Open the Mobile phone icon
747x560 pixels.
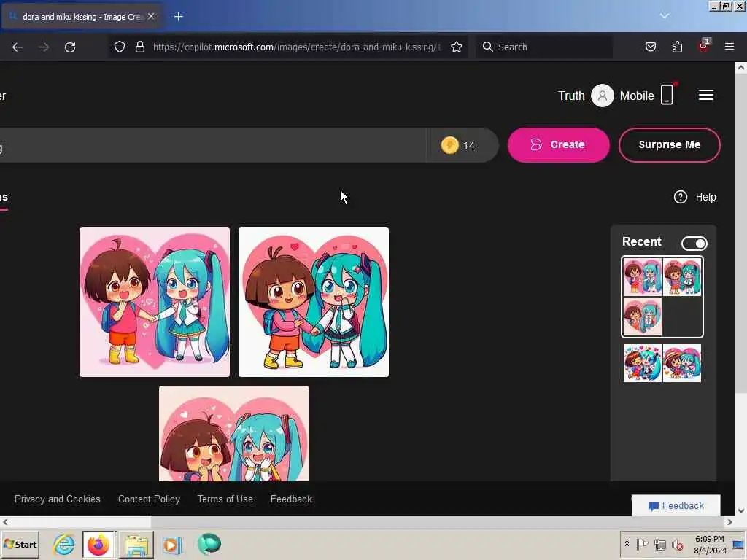pos(667,94)
